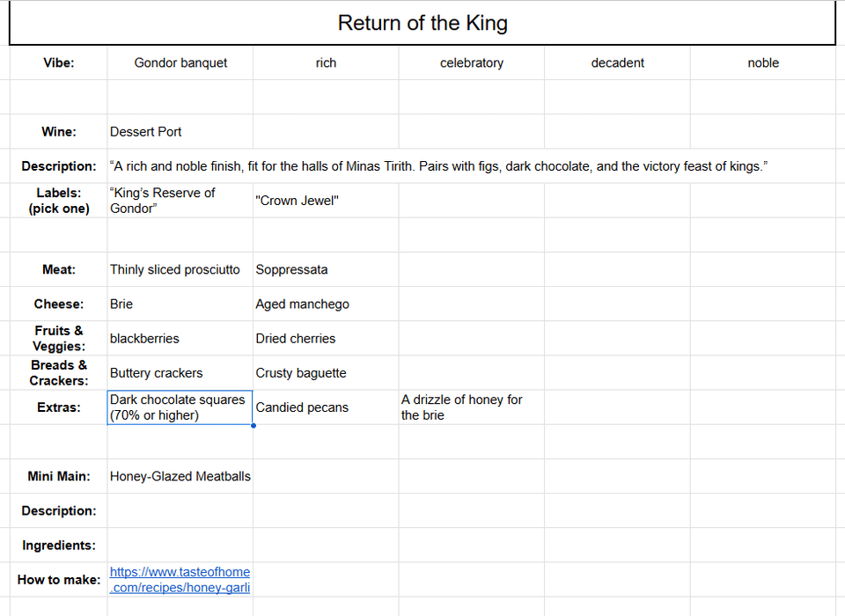
Task: Click the selection fill handle dot
Action: [253, 425]
